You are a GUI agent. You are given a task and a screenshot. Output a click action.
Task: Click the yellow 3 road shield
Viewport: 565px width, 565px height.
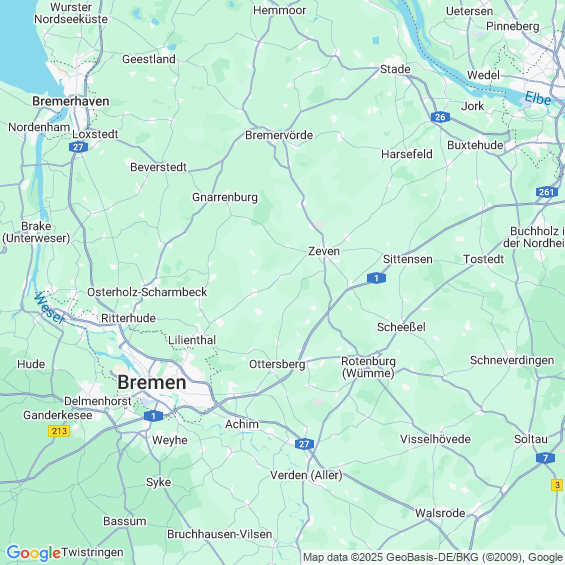(x=557, y=485)
